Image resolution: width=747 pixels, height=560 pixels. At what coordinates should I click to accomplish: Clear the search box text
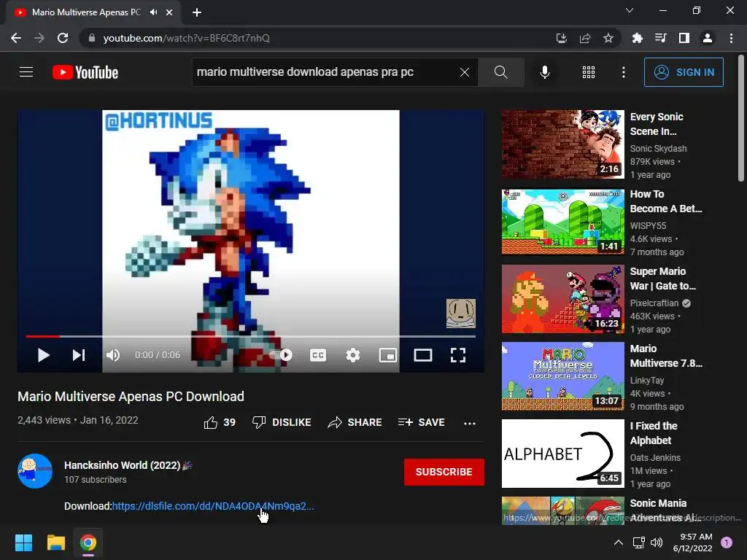click(465, 72)
